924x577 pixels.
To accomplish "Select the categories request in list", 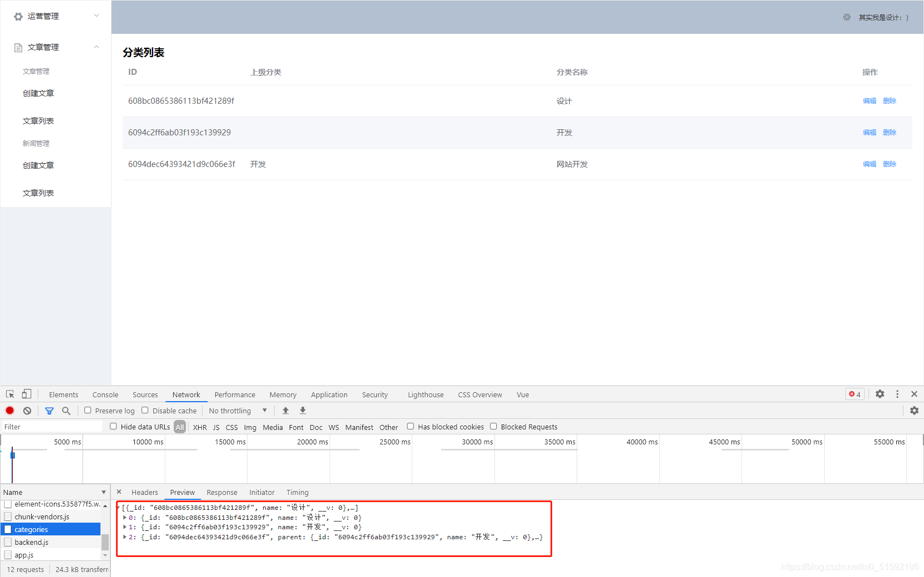I will point(51,529).
